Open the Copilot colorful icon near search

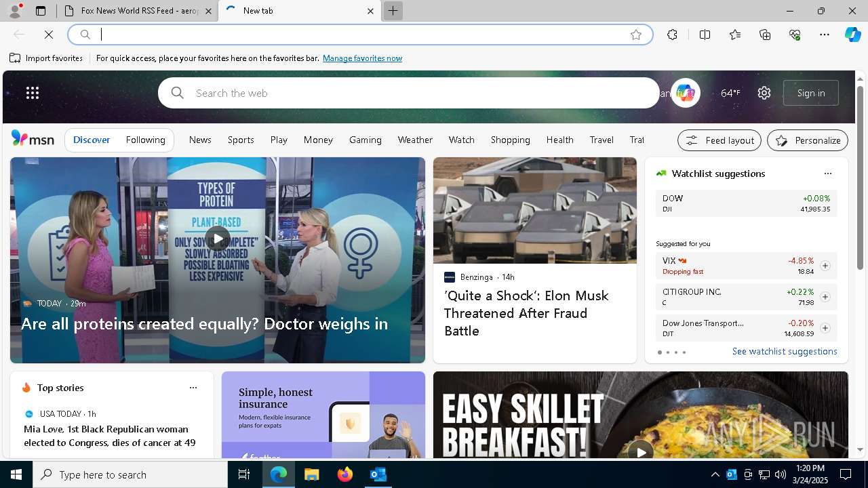pos(686,93)
